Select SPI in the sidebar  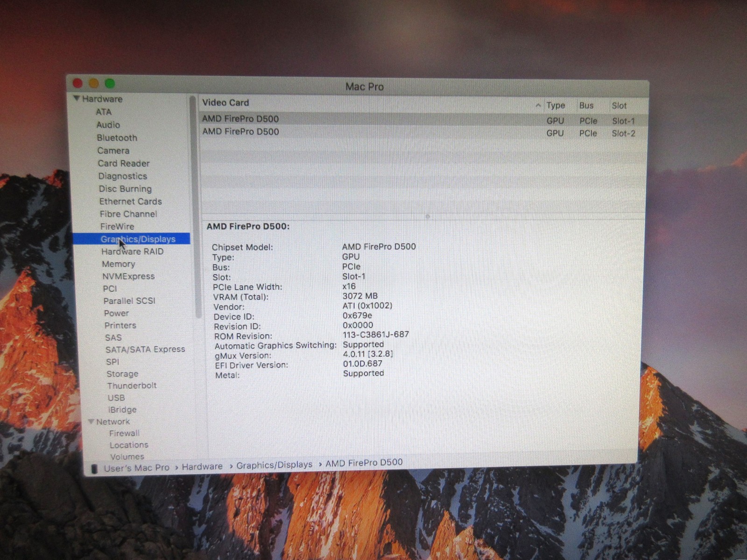click(113, 362)
